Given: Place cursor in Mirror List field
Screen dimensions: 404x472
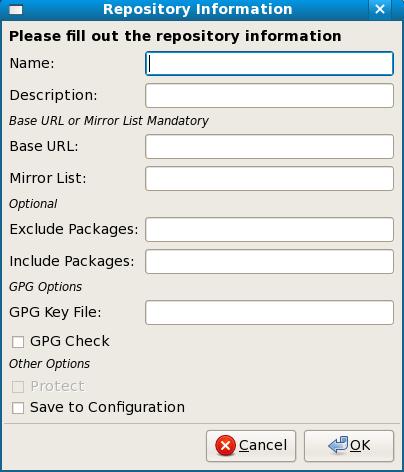Looking at the screenshot, I should (269, 179).
